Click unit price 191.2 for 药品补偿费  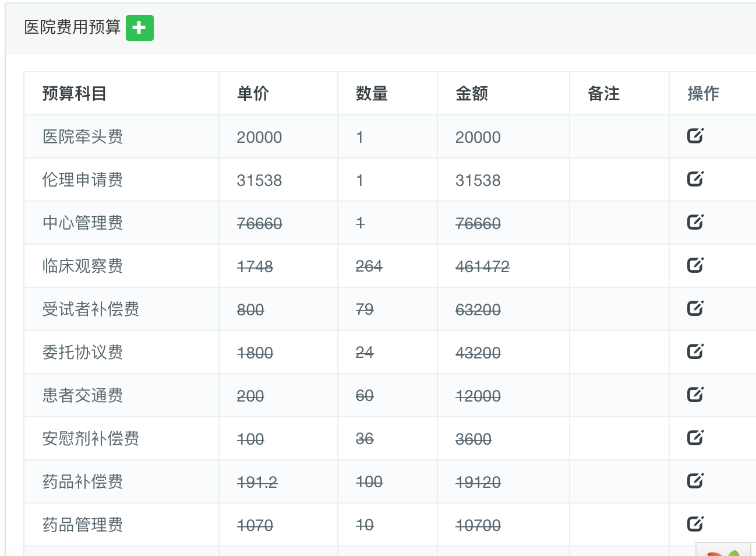257,483
